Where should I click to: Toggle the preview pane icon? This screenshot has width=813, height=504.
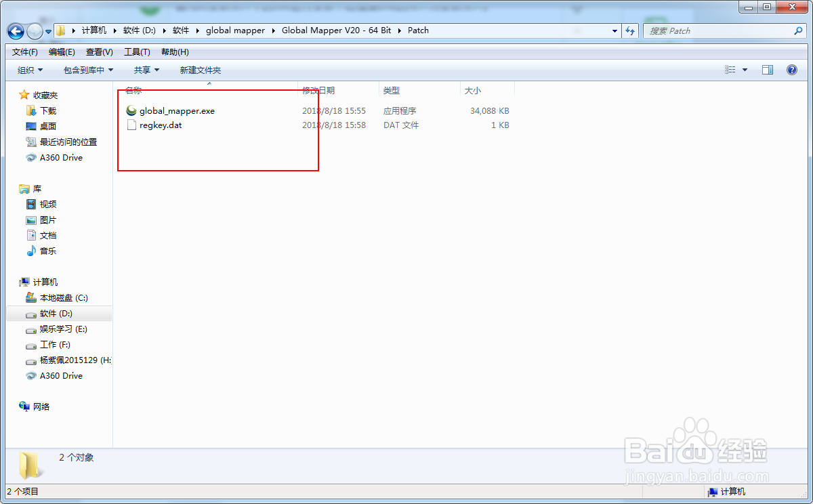click(768, 70)
